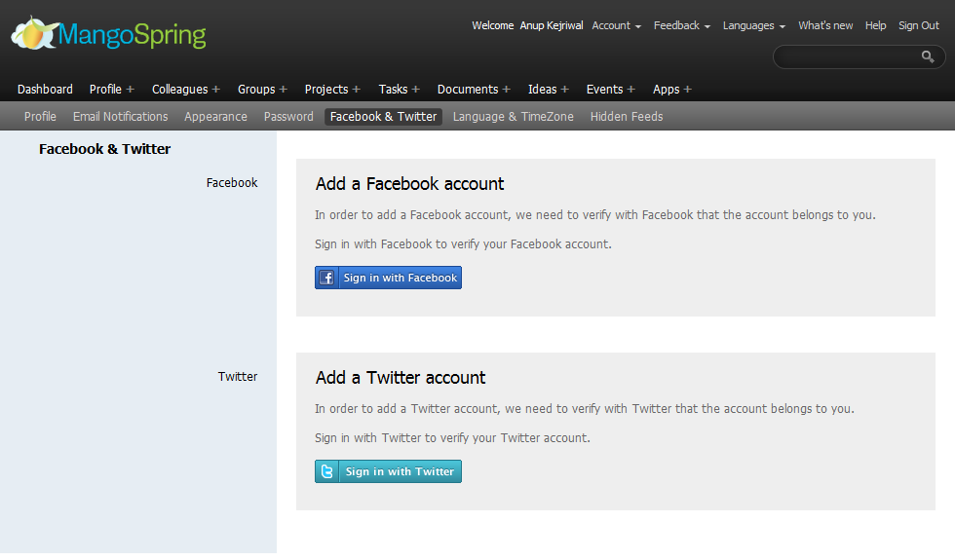Open the Colleagues menu item
This screenshot has height=560, width=955.
(x=179, y=90)
